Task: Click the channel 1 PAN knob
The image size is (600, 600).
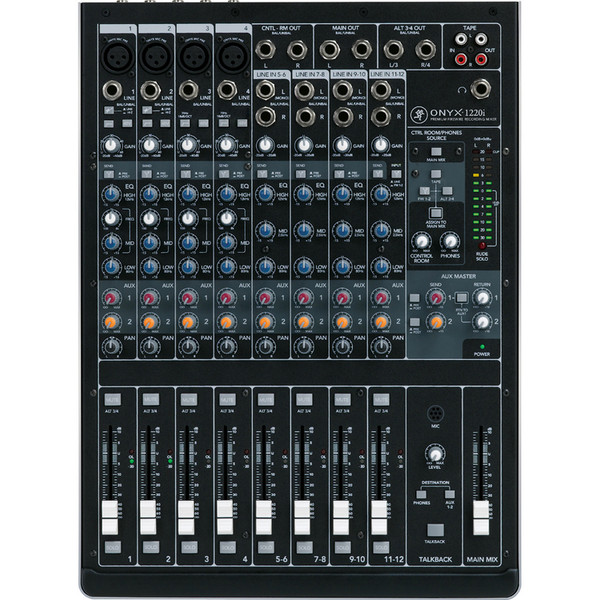Action: tap(111, 347)
